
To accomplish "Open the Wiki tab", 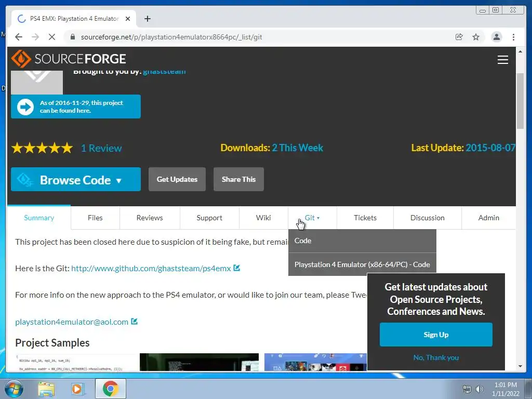I will click(x=263, y=218).
